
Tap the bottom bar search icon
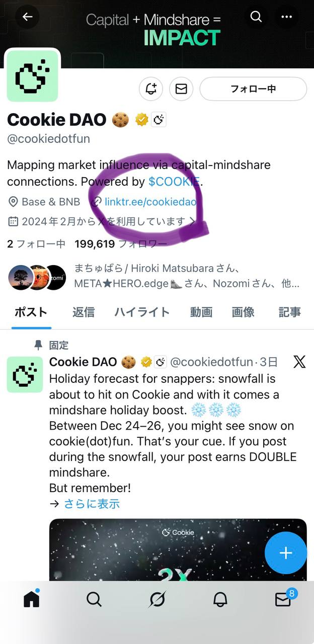click(94, 599)
